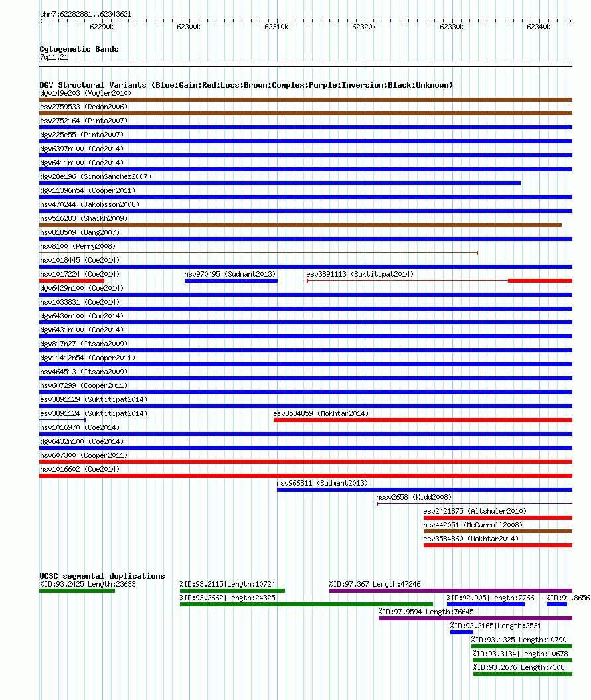Open nsv1033831 (Coe2014) entry
Image resolution: width=591 pixels, height=700 pixels.
[x=80, y=302]
